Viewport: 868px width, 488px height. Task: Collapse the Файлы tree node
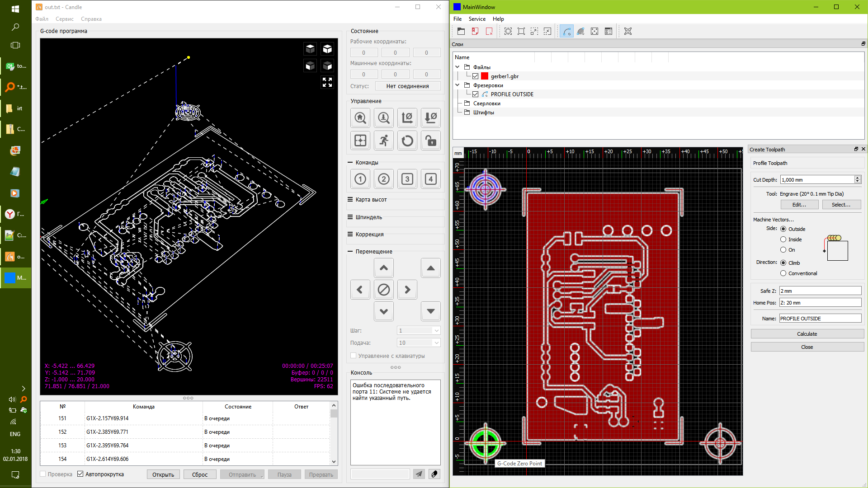click(x=457, y=67)
